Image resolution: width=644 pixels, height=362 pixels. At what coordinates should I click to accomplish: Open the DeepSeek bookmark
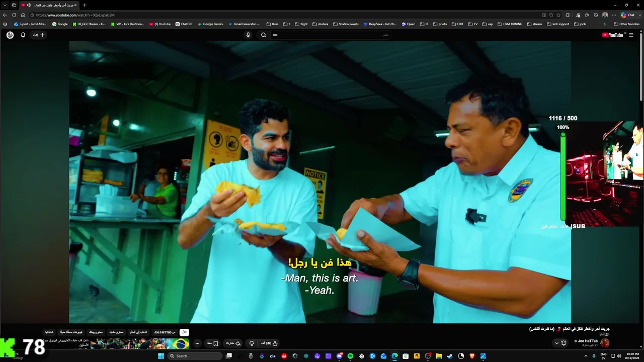(x=380, y=24)
